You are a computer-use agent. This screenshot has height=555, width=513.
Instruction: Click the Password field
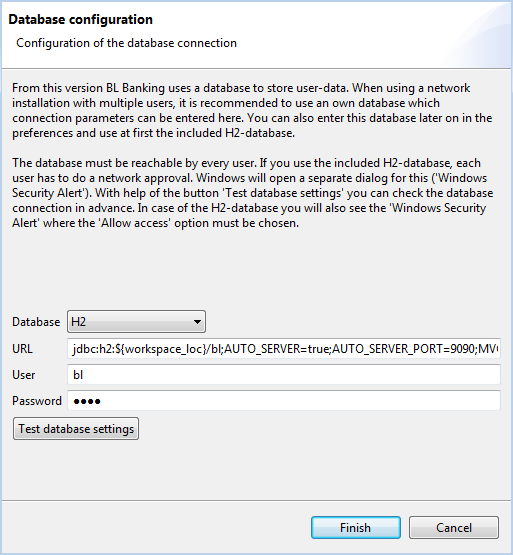point(284,401)
